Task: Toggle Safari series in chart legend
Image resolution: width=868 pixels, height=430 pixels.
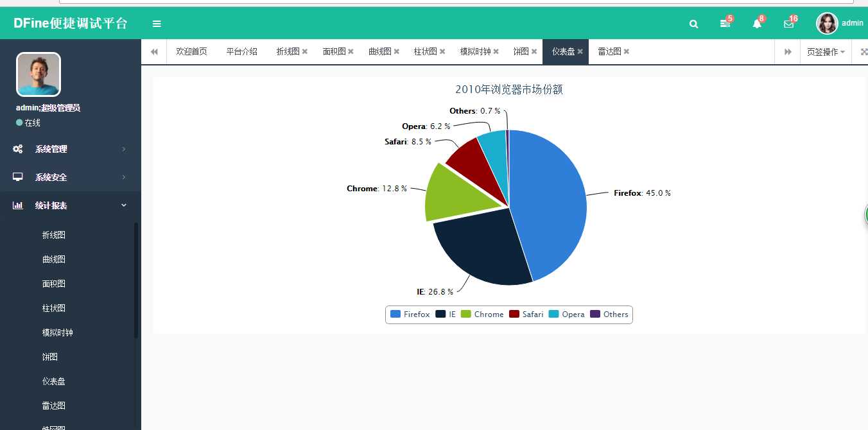Action: (526, 314)
